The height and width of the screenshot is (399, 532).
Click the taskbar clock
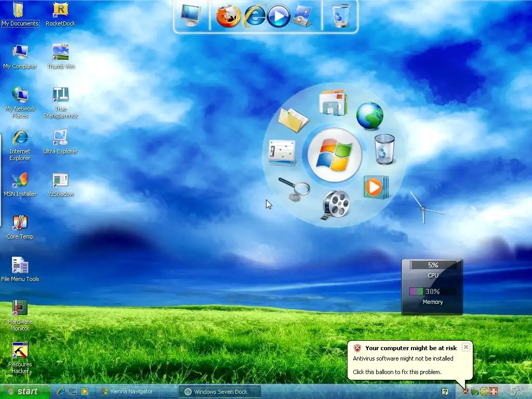coord(517,391)
